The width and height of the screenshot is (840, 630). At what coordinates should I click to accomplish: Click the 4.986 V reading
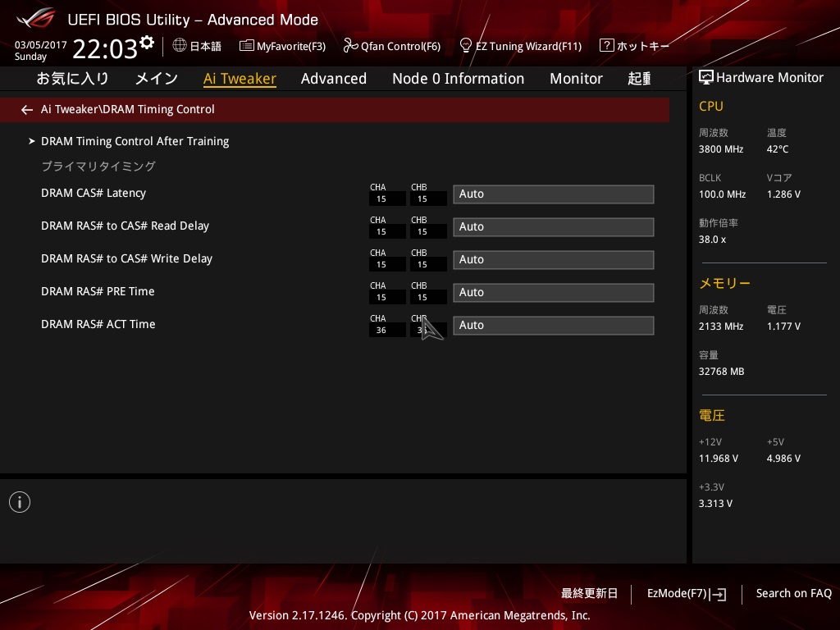click(783, 459)
